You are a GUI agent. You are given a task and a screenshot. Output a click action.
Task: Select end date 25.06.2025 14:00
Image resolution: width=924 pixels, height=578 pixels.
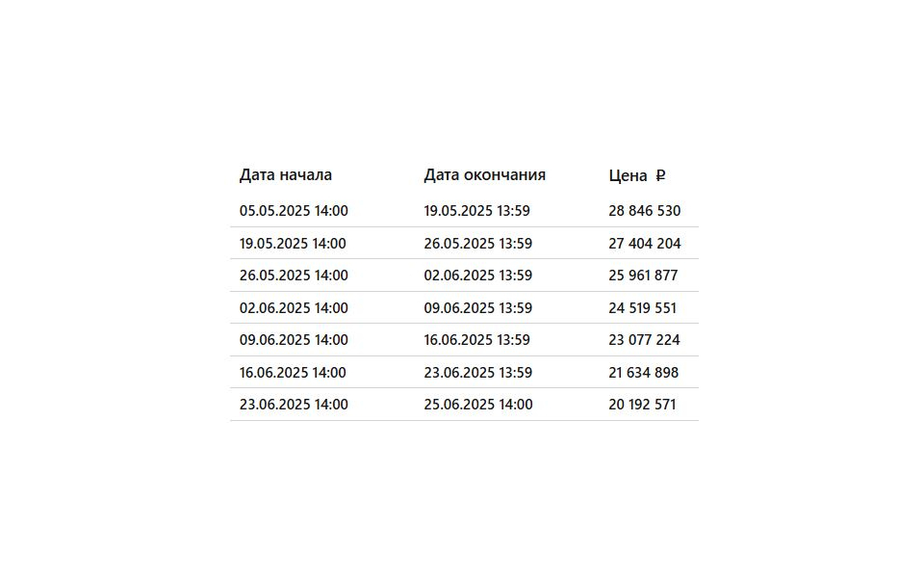pyautogui.click(x=478, y=405)
